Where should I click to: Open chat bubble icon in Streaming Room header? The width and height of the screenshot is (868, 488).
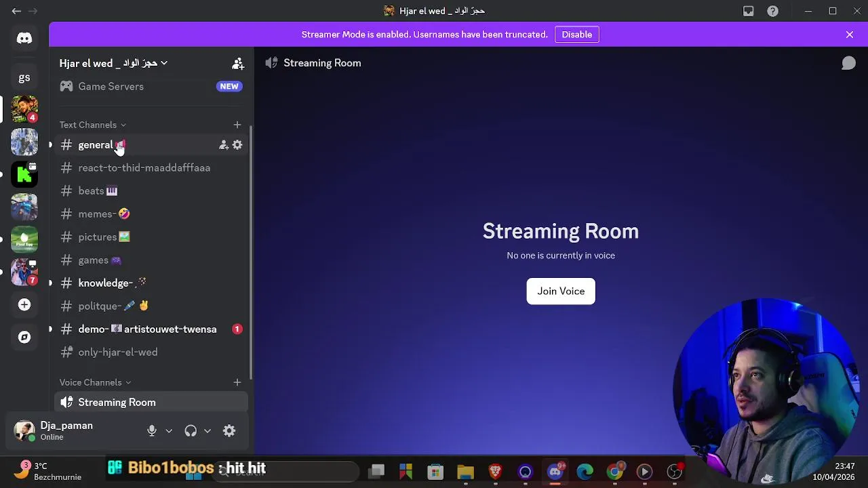pos(848,63)
